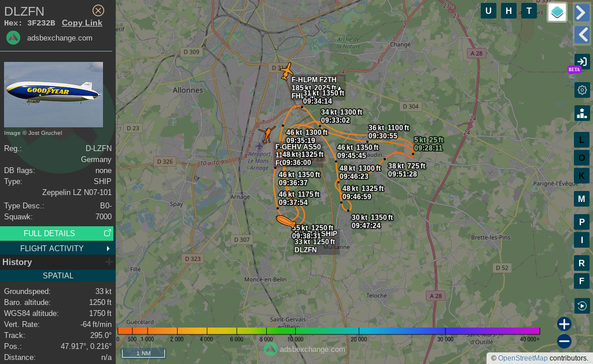This screenshot has height=364, width=593.
Task: Click the replay history playback icon
Action: (582, 306)
